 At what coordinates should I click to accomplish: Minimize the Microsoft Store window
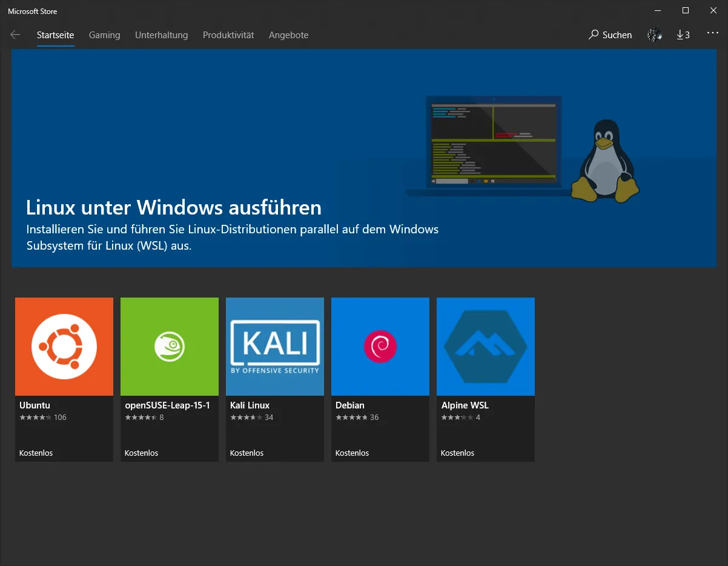pos(658,10)
